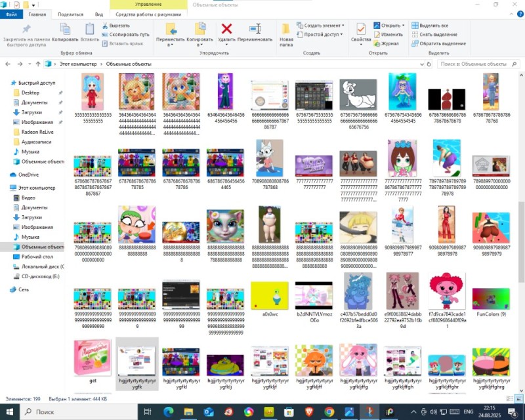Pin via Закрепить на панели быстрого доступа
The image size is (525, 420).
[26, 35]
